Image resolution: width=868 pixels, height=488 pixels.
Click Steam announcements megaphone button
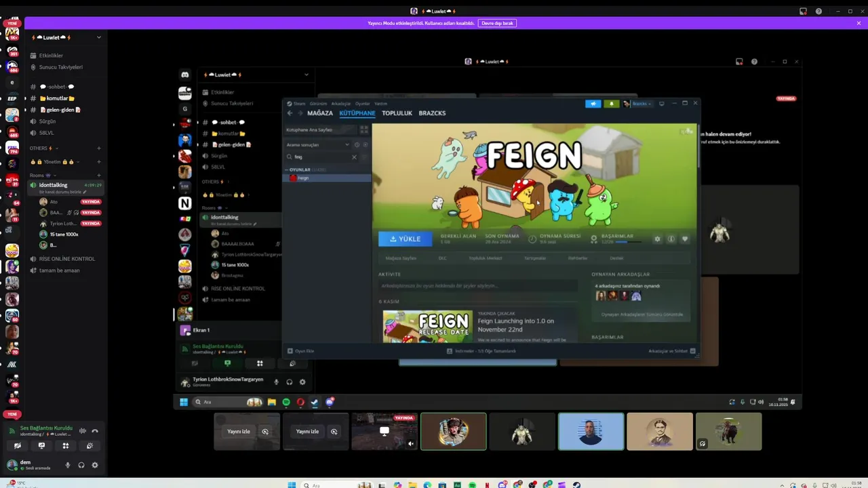(593, 104)
